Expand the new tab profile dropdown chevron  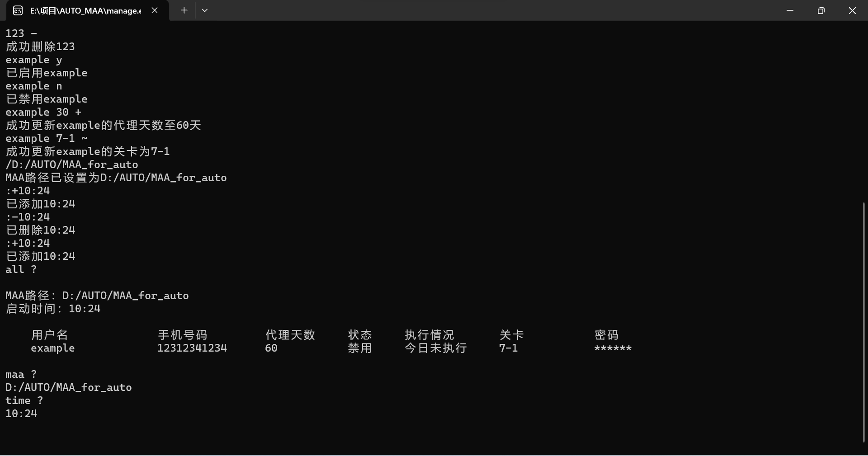tap(205, 10)
